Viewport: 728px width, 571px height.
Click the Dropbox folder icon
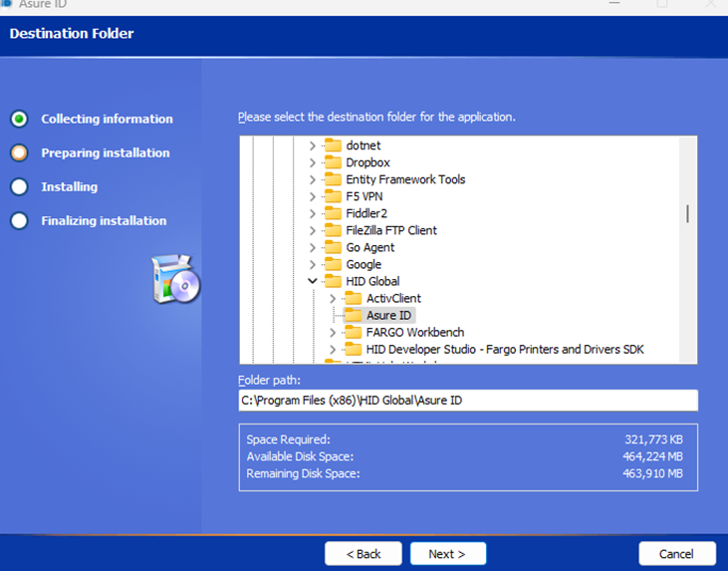333,162
